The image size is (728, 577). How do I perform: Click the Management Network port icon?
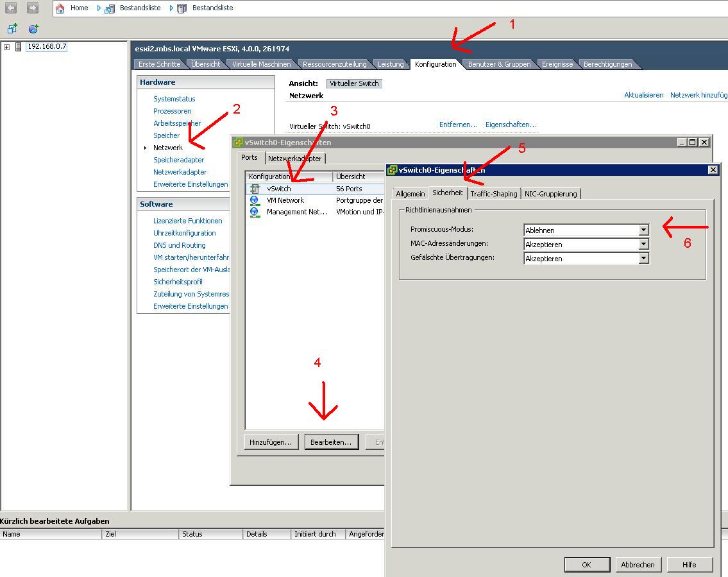[x=255, y=212]
